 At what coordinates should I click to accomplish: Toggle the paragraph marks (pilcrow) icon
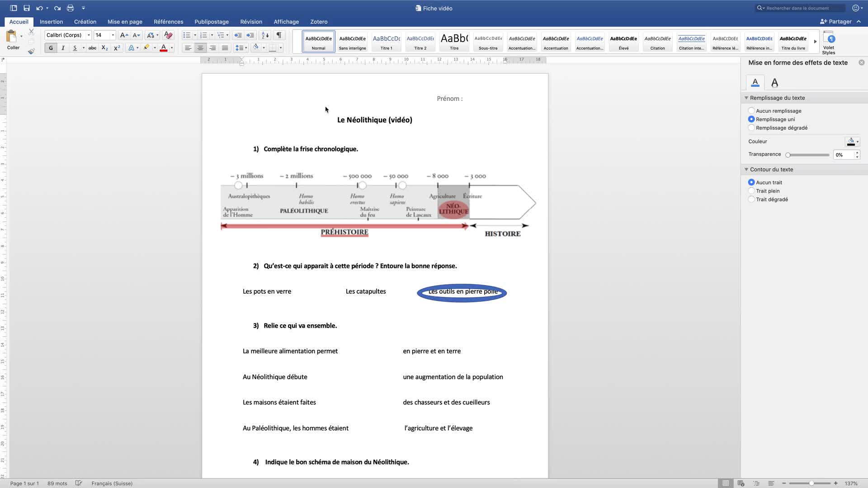[x=279, y=35]
